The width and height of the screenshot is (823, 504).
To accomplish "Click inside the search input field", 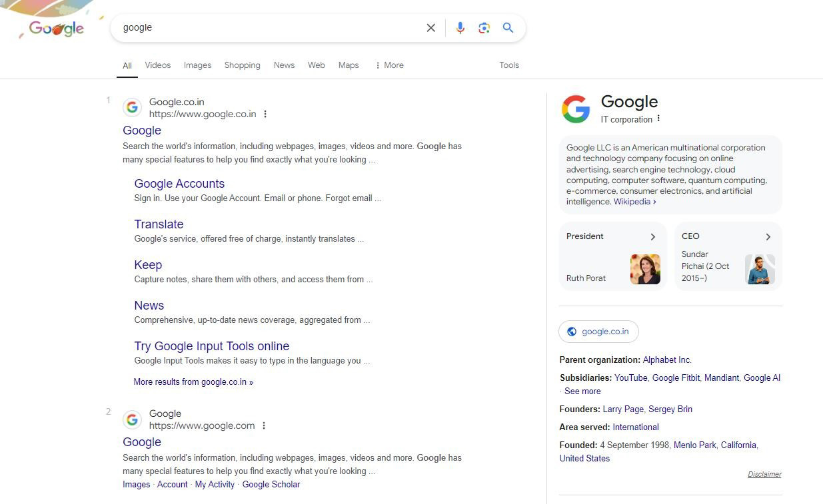I will 267,28.
